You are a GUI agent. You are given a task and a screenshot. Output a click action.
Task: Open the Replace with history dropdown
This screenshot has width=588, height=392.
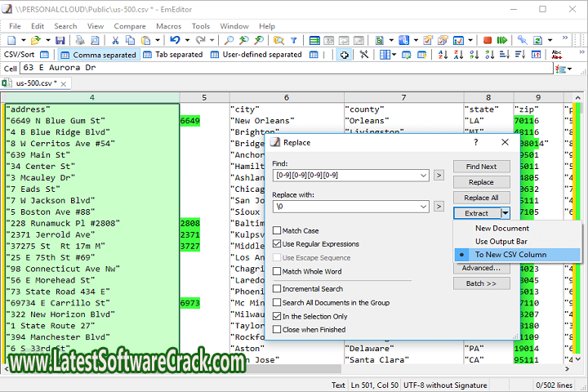[x=422, y=207]
